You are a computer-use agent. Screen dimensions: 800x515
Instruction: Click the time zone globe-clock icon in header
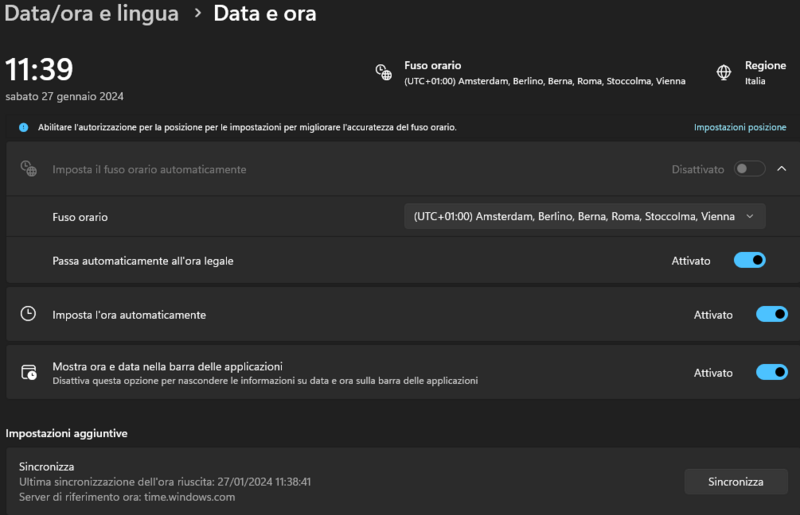pyautogui.click(x=383, y=72)
